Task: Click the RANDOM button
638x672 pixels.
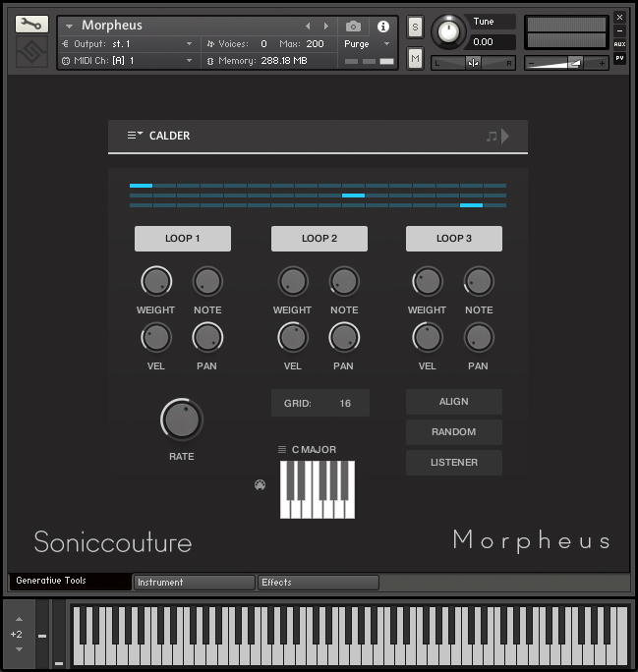Action: point(454,432)
